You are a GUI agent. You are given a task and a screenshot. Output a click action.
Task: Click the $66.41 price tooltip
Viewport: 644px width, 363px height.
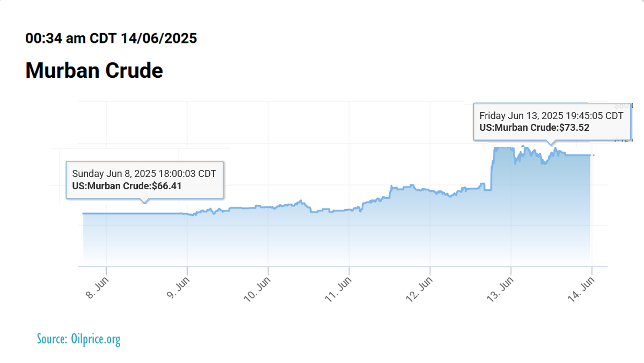(144, 180)
